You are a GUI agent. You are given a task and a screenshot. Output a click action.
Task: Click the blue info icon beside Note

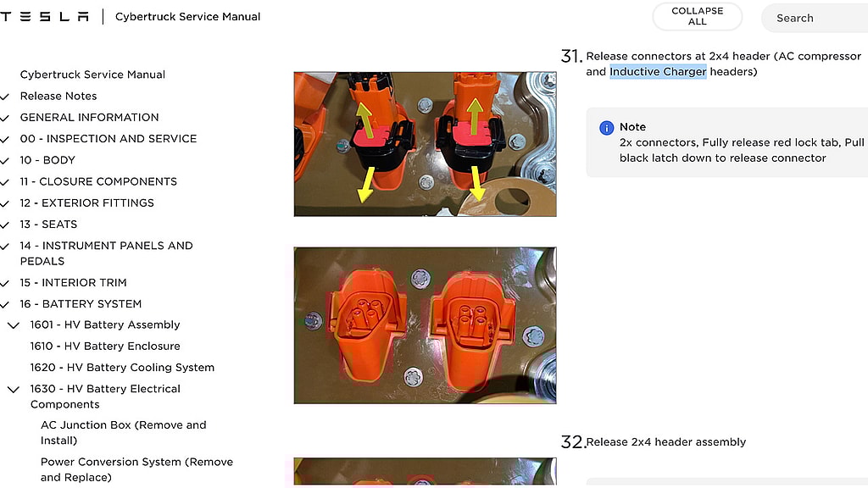[606, 128]
